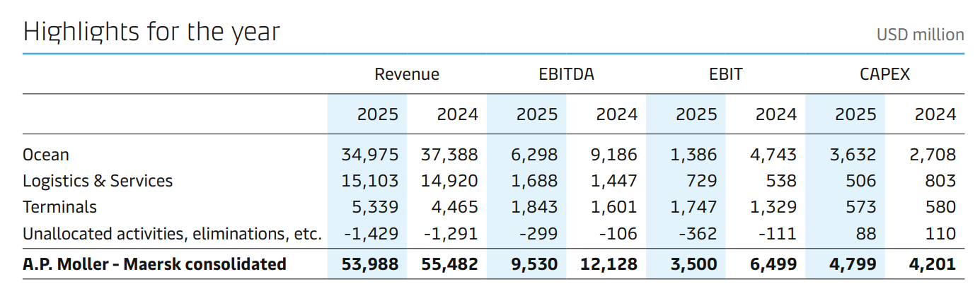Select the EBITDA column group header

[566, 74]
